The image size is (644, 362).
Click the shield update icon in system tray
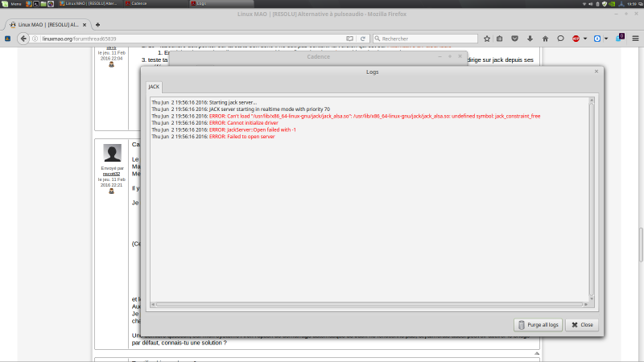(x=605, y=4)
